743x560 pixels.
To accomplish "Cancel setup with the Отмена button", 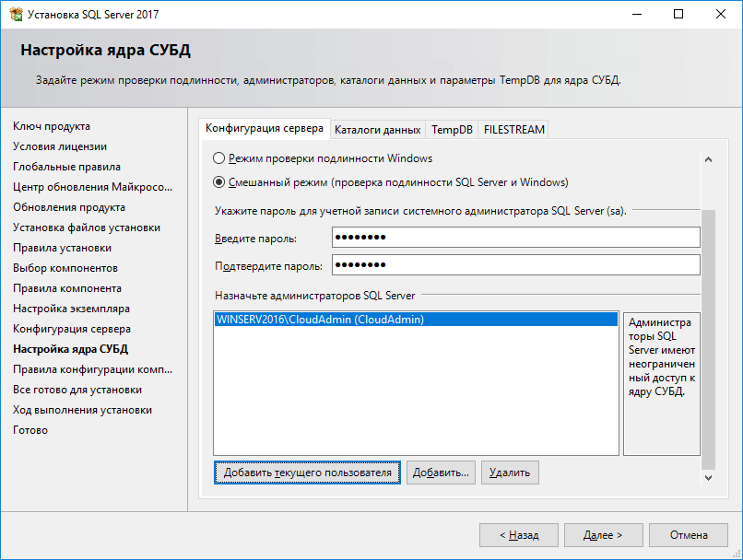I will (689, 535).
